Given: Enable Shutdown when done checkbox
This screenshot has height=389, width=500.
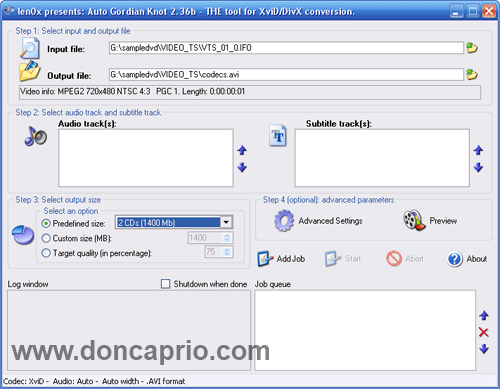Looking at the screenshot, I should (x=165, y=284).
